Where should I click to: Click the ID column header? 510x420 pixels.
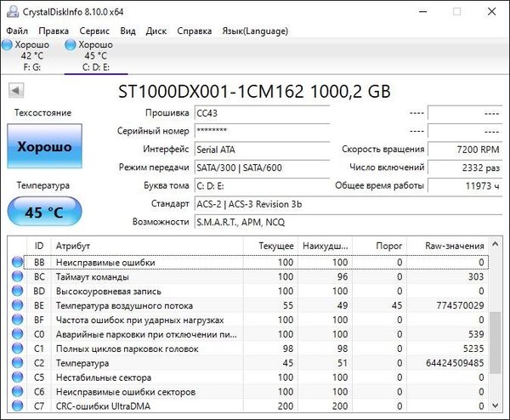pos(39,246)
